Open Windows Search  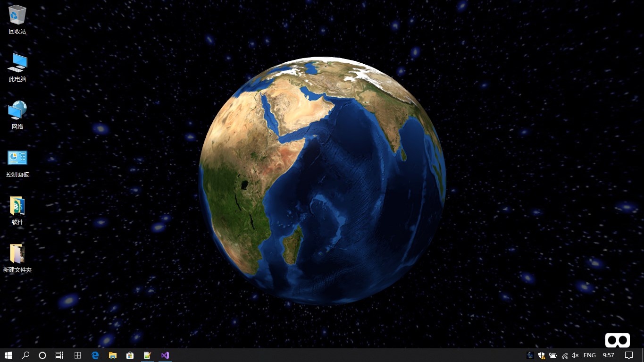point(25,355)
